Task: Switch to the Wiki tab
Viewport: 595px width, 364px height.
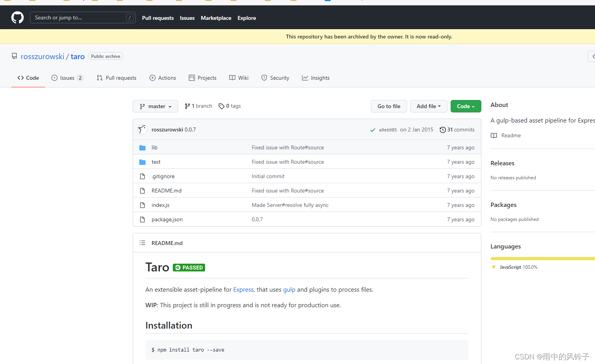Action: tap(239, 78)
